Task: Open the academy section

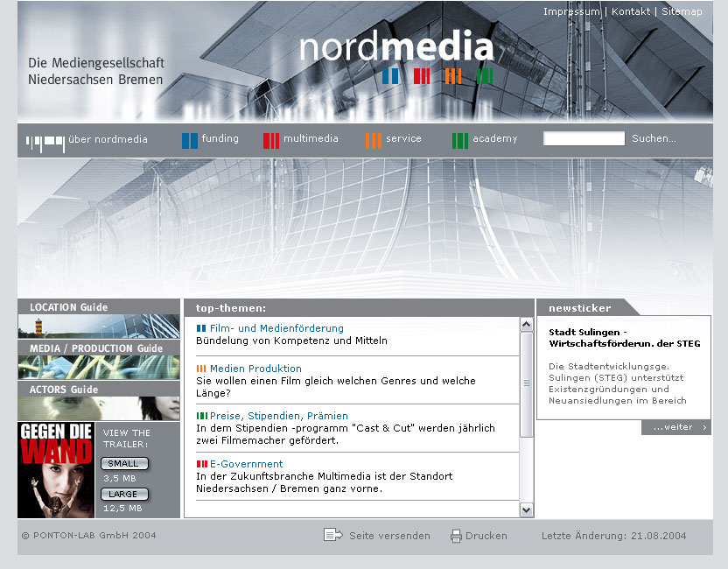Action: (495, 138)
